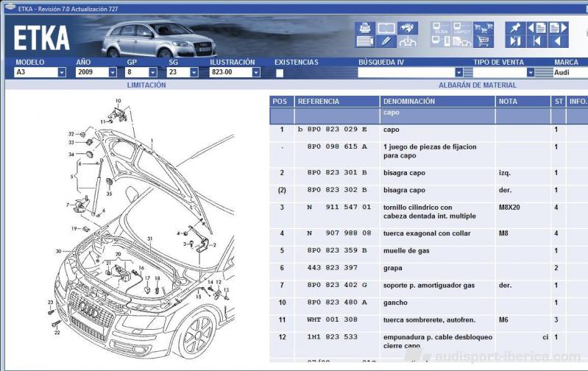Click the pushpin icon
Screen dimensions: 588x371
click(515, 28)
